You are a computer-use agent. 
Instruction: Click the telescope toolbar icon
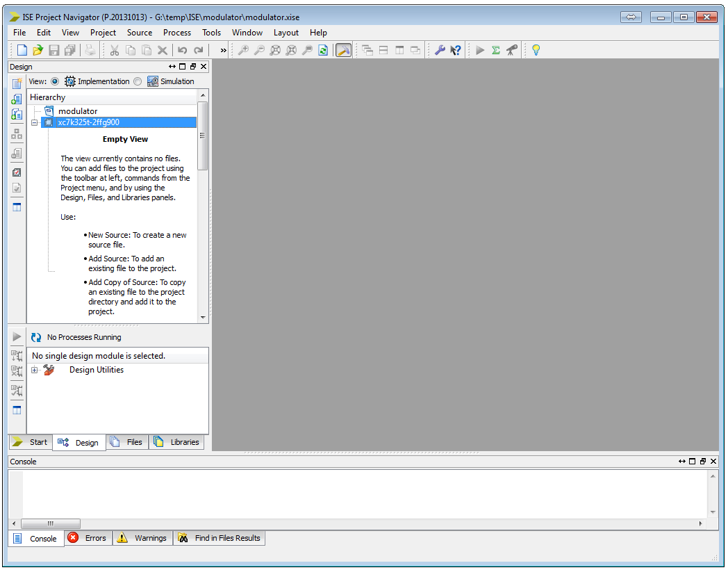tap(512, 50)
